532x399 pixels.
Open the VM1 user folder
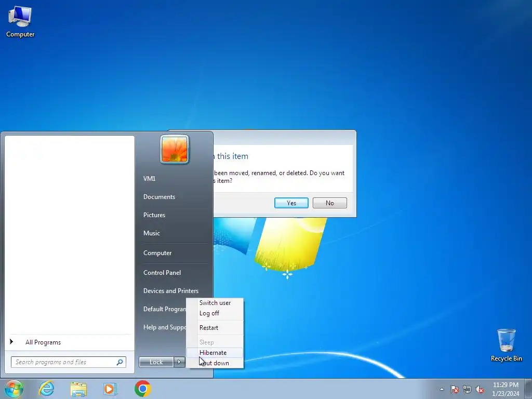pos(149,179)
